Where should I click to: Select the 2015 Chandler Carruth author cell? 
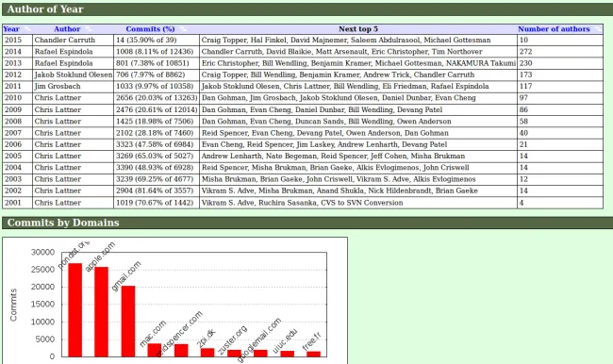(x=74, y=41)
